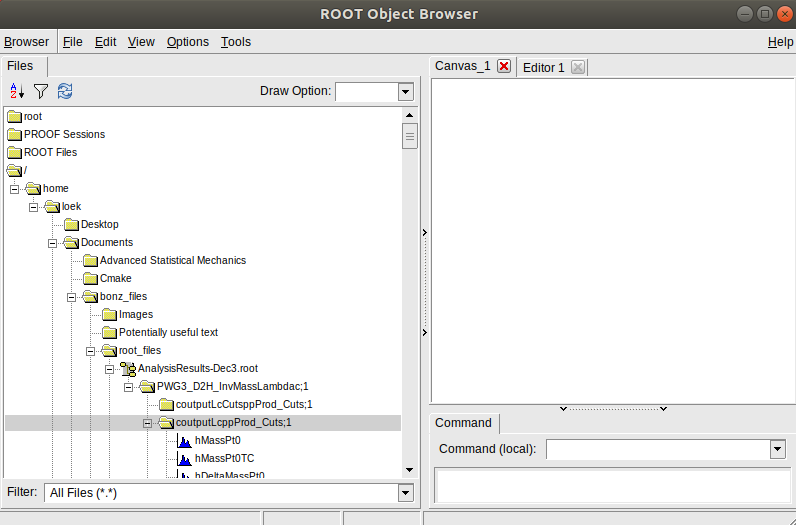The image size is (796, 525).
Task: Open the Tools menu
Action: (x=236, y=42)
